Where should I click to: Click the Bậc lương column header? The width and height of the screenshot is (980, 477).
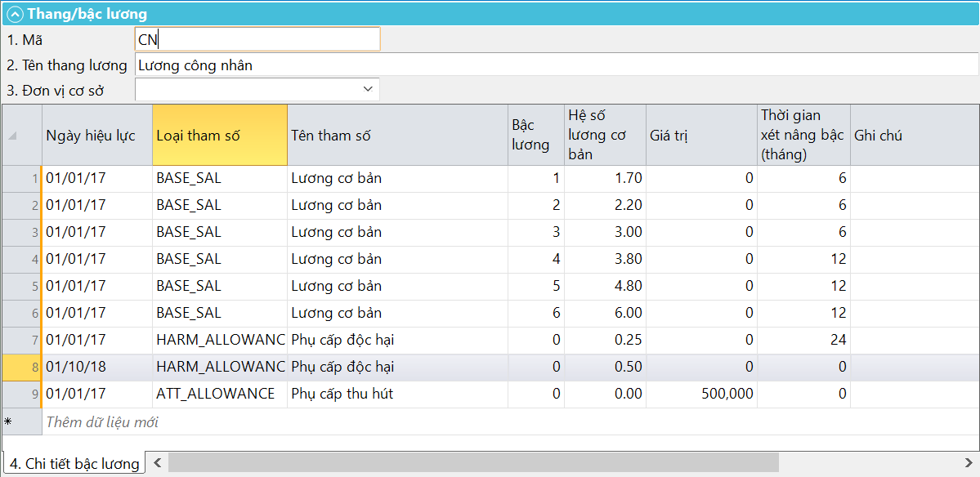click(535, 136)
